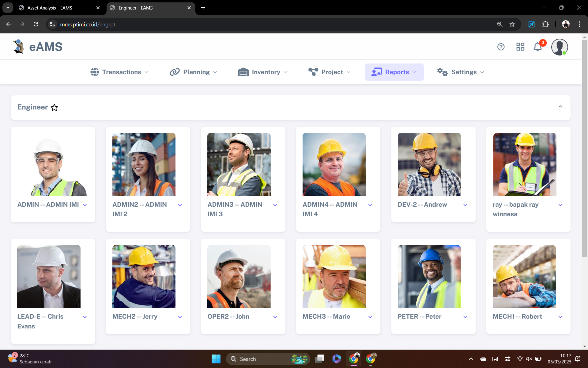Switch to the Asset Analysis - EAMS tab
Image resolution: width=588 pixels, height=368 pixels.
[50, 8]
